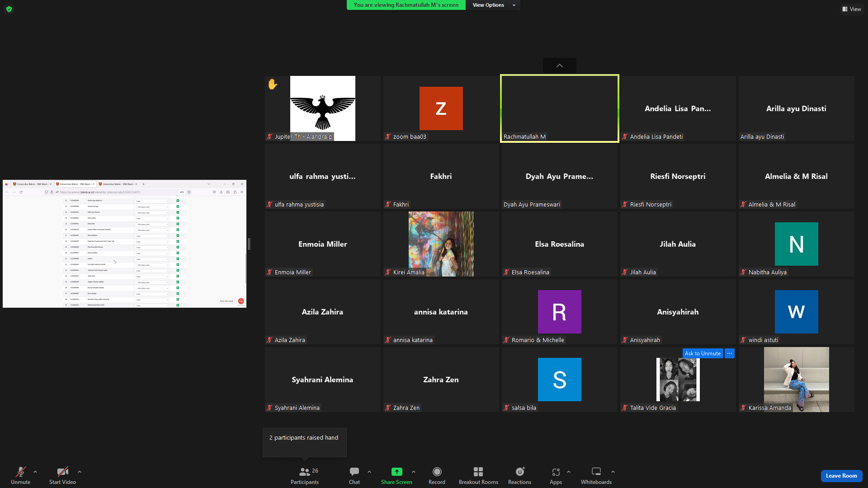868x488 pixels.
Task: Click the muted mic icon beside Zahra Zen
Action: pos(388,408)
